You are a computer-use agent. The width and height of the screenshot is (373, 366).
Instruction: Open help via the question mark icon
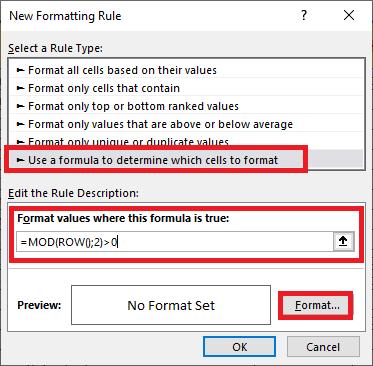tap(304, 16)
